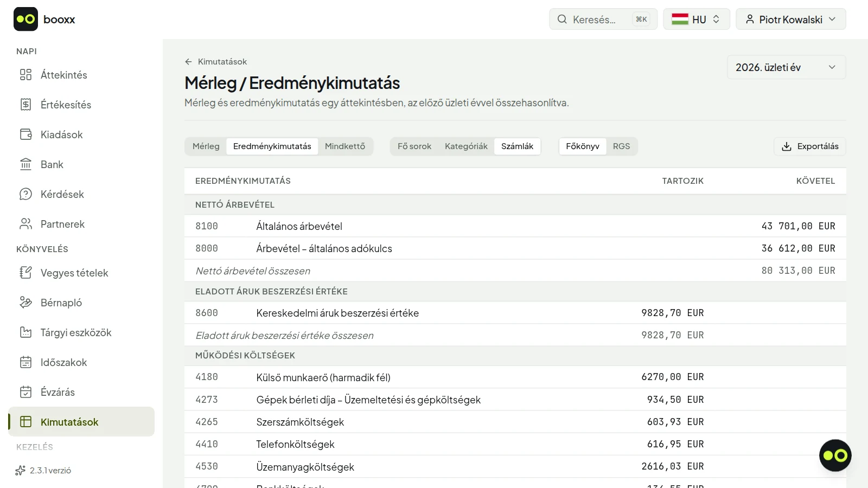Choose the RGS chart option

click(x=621, y=146)
